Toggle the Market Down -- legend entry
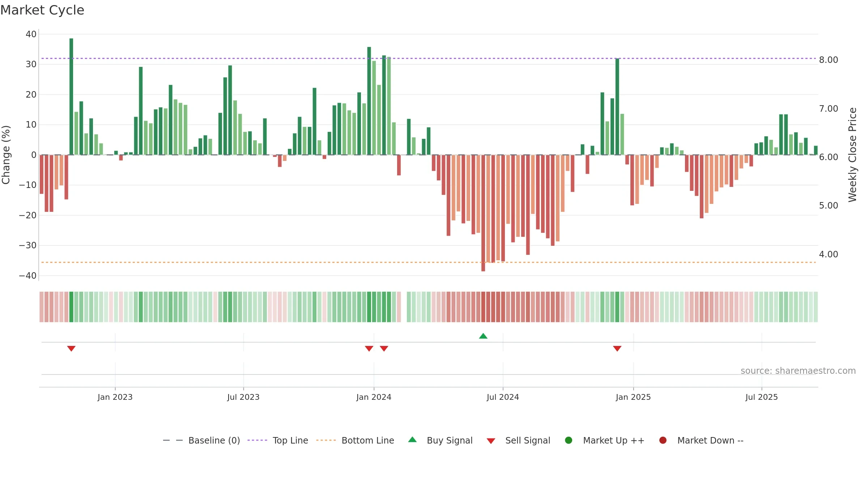 [x=701, y=440]
